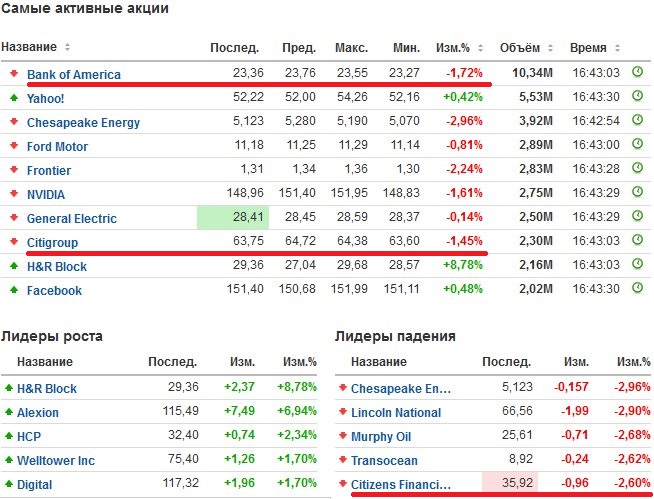
Task: Click the Последн. column header in main table
Action: (x=234, y=47)
